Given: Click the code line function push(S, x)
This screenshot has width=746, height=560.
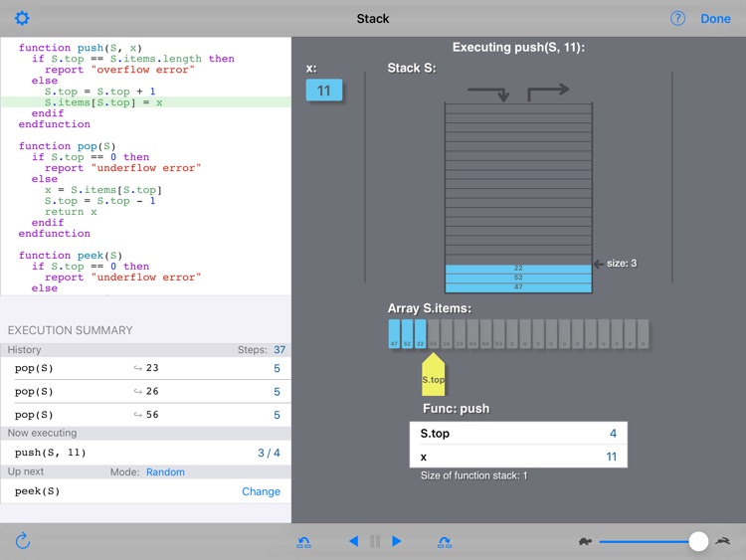Looking at the screenshot, I should click(80, 48).
